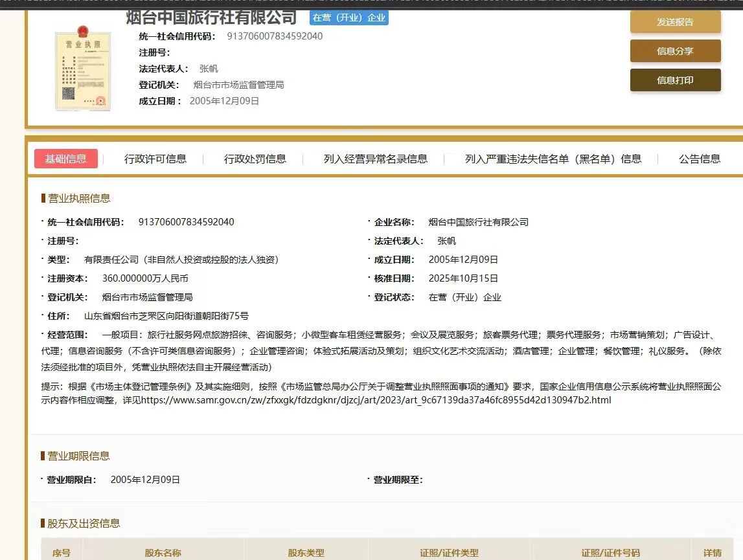
Task: Click the 证照/证件号码 column header
Action: pos(611,553)
